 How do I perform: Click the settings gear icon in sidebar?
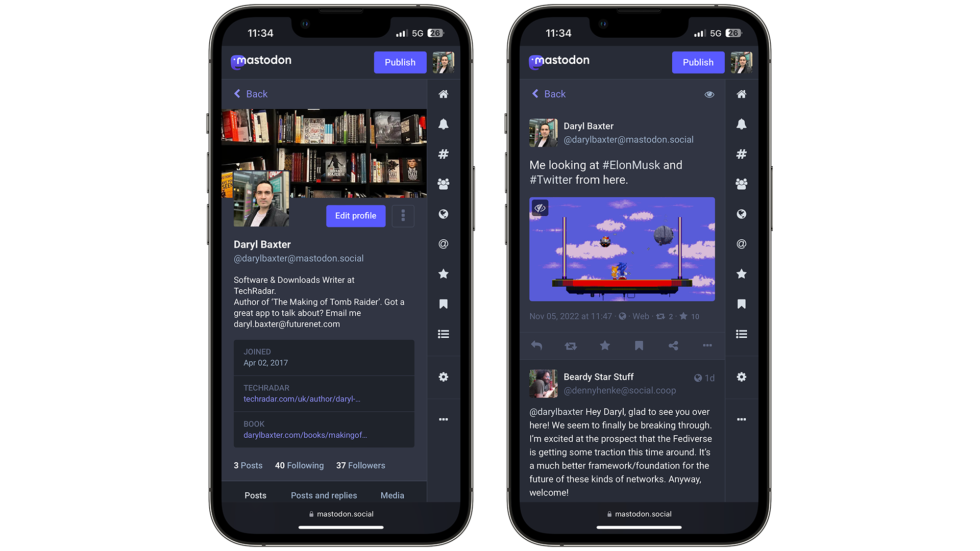(444, 377)
